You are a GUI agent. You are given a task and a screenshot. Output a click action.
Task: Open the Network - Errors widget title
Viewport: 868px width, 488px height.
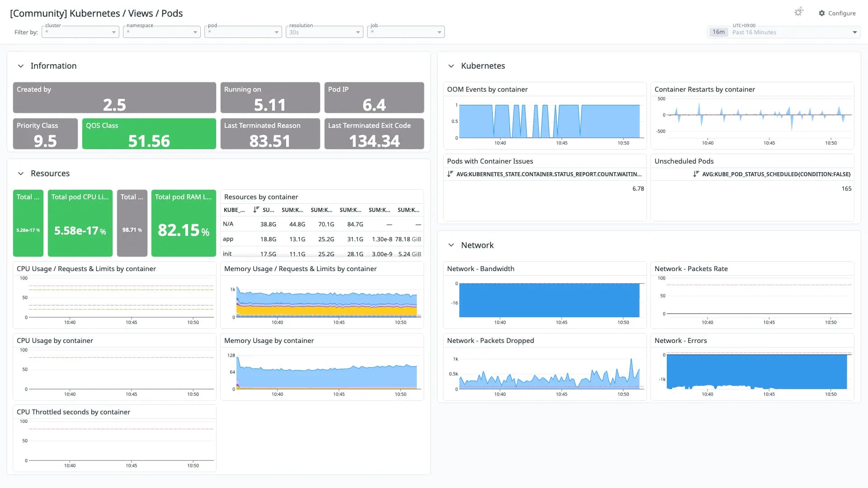(x=680, y=341)
